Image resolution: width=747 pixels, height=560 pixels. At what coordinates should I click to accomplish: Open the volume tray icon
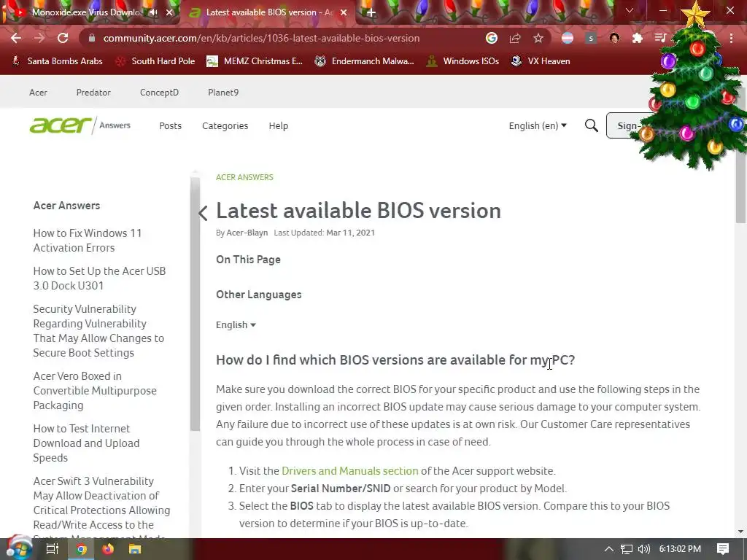point(643,549)
